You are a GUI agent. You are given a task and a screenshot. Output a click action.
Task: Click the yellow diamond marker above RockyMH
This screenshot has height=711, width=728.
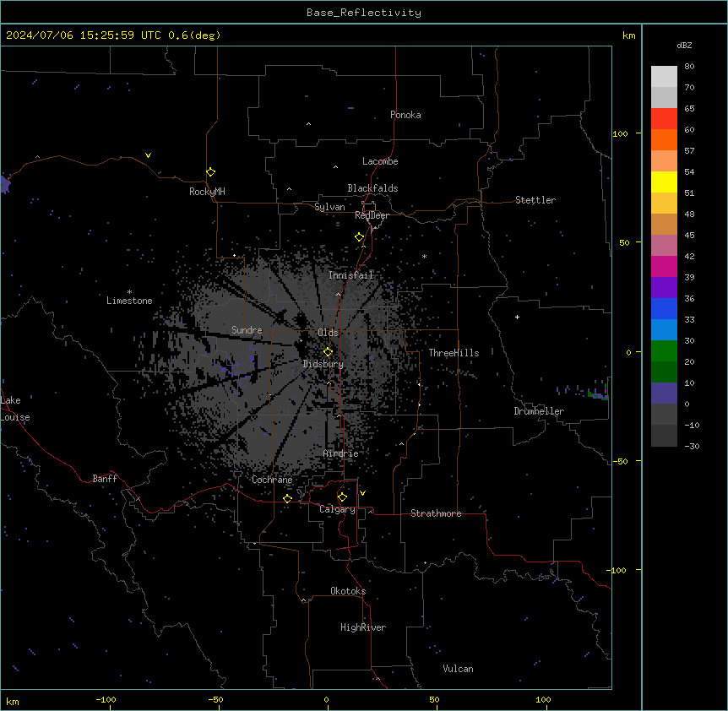(x=210, y=172)
